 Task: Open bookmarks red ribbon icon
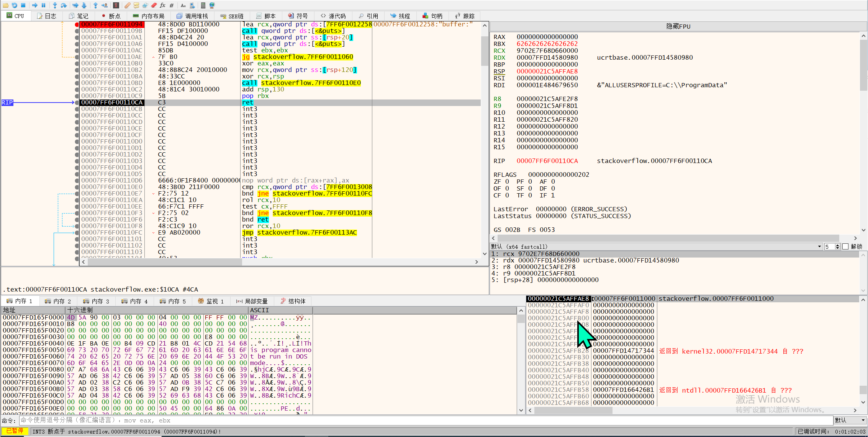coord(154,5)
